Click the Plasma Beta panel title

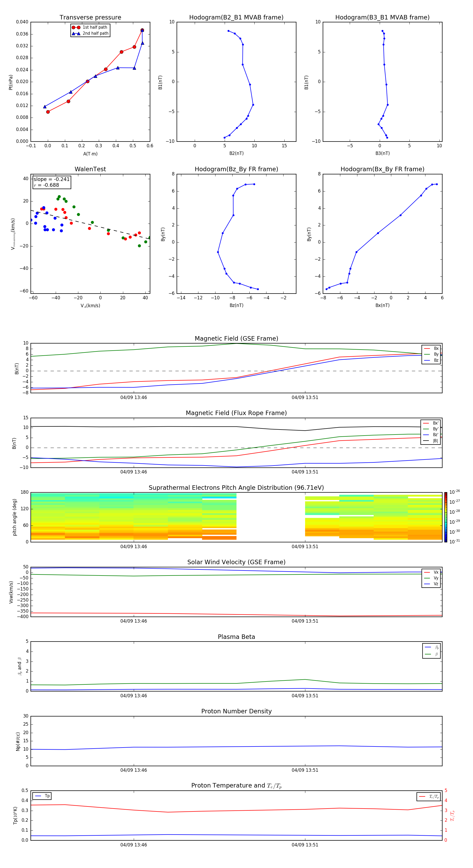pos(236,637)
